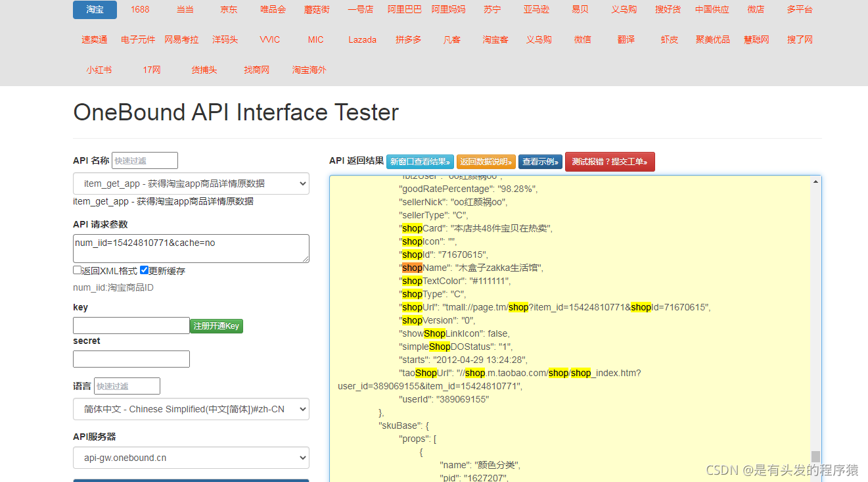Click the result panel scrollbar up arrow
The height and width of the screenshot is (482, 868).
[x=816, y=181]
